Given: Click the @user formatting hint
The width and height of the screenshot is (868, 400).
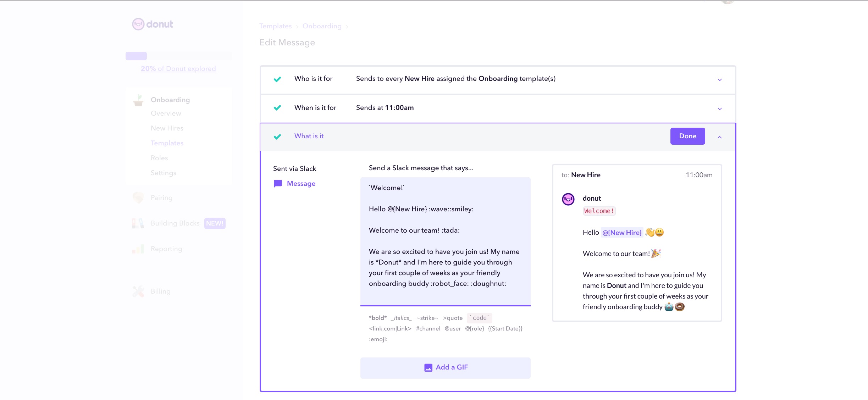Looking at the screenshot, I should [453, 329].
